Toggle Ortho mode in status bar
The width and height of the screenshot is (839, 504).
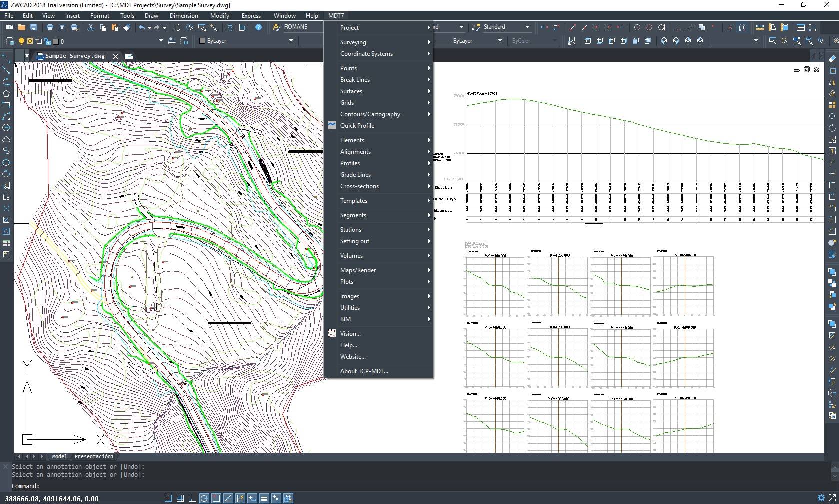pos(192,498)
